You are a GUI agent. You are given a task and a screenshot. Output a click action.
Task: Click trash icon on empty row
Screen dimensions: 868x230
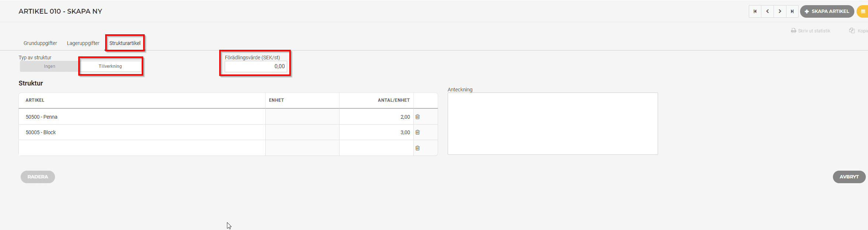tap(417, 148)
